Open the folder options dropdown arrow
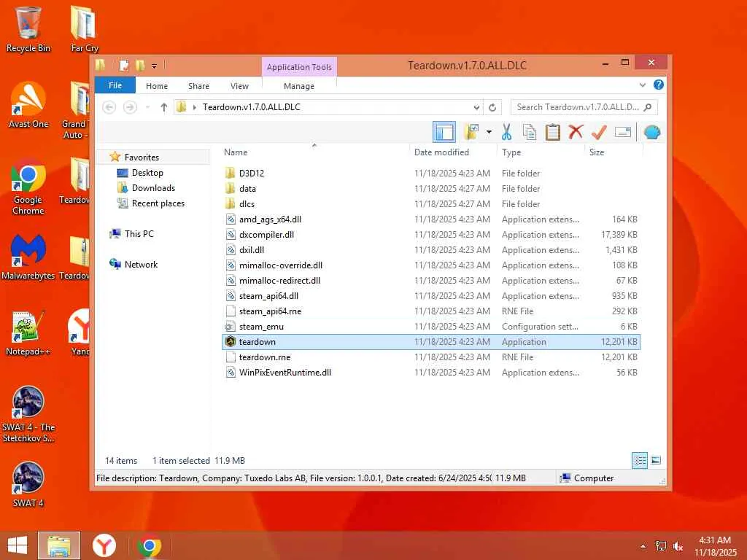747x560 pixels. 489,132
